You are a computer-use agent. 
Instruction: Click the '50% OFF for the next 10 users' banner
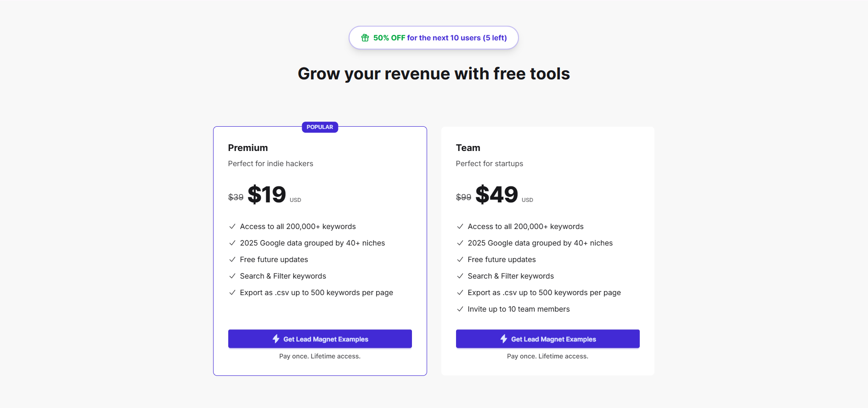point(434,38)
